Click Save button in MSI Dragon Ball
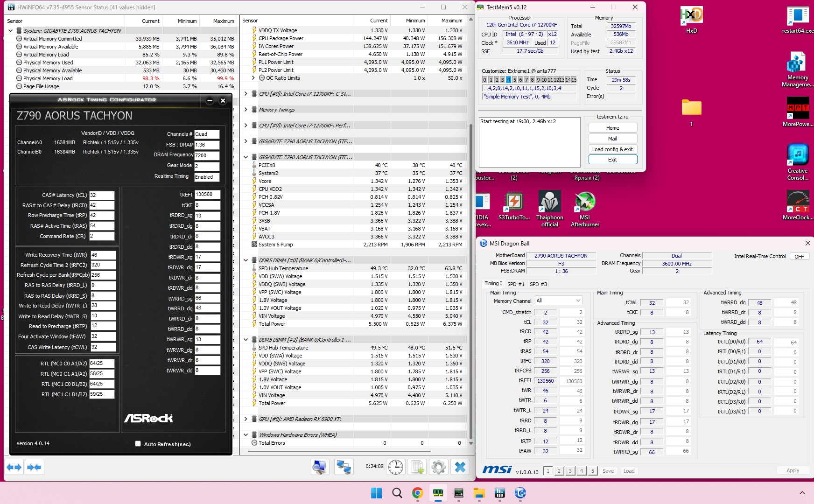Image resolution: width=814 pixels, height=504 pixels. 608,471
